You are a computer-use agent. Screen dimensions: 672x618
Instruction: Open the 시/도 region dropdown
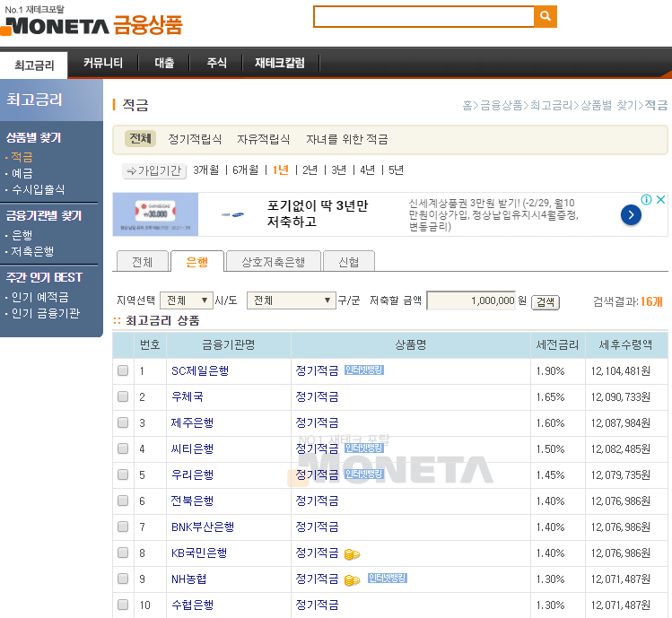187,300
